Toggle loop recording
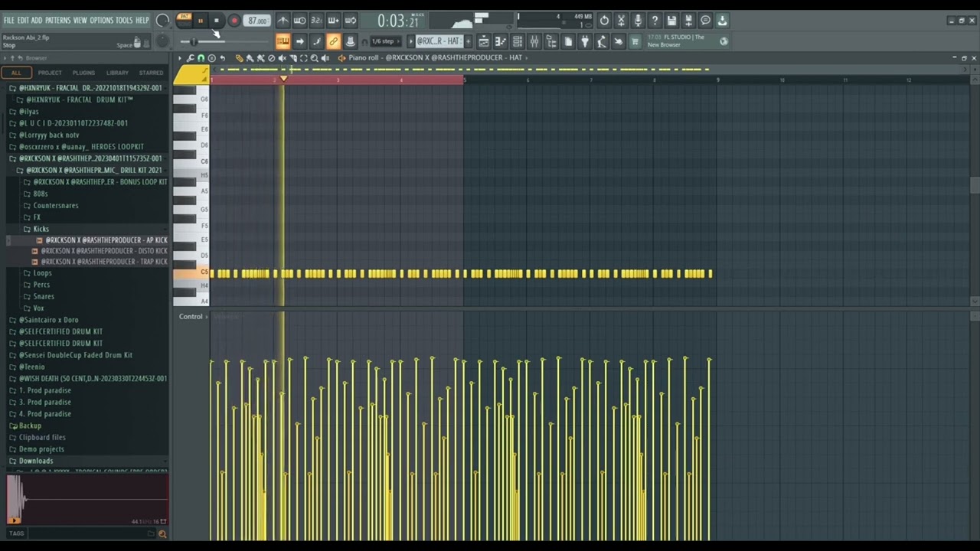Image resolution: width=980 pixels, height=551 pixels. coord(350,21)
